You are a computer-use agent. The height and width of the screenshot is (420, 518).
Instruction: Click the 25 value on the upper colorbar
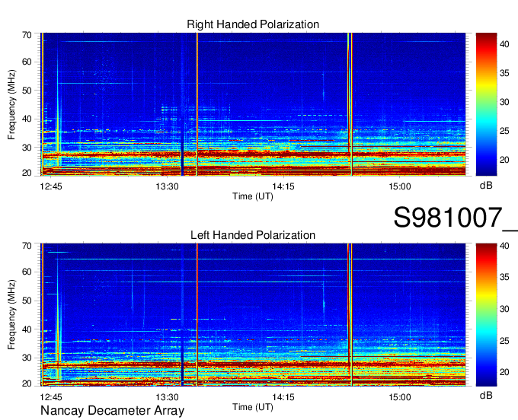(504, 131)
